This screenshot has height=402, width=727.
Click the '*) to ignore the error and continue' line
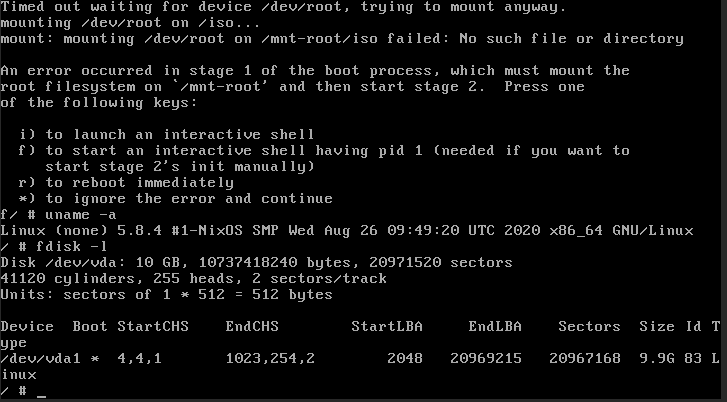pyautogui.click(x=175, y=199)
